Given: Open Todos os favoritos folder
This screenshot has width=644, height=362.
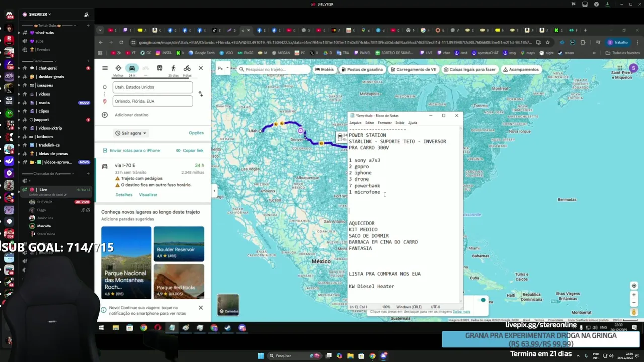Looking at the screenshot, I should tap(622, 53).
